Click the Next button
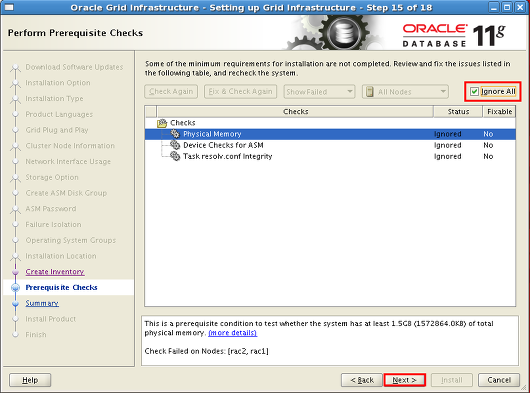 click(x=404, y=380)
